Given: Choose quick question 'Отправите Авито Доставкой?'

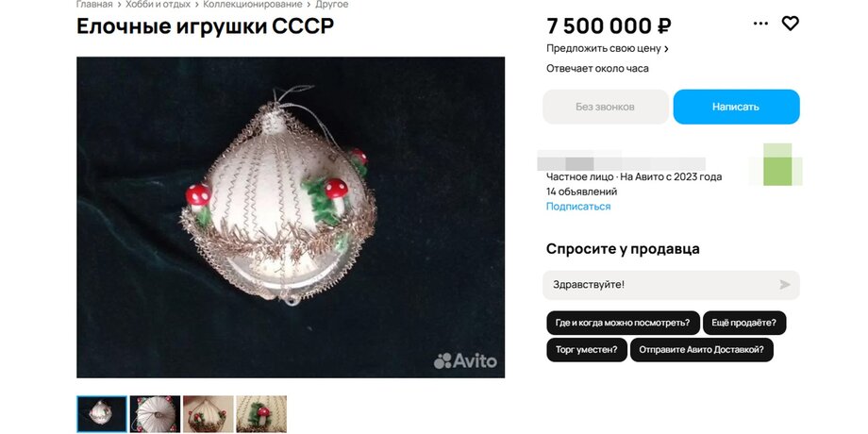Looking at the screenshot, I should pos(701,350).
